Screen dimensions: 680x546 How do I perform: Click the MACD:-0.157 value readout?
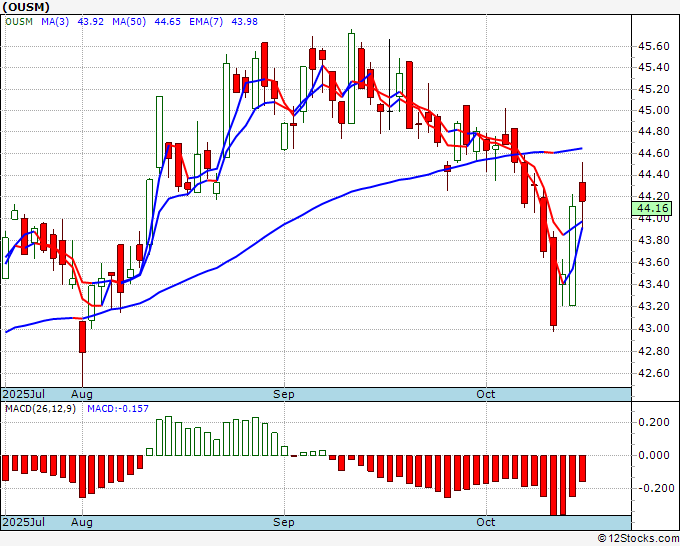(x=118, y=409)
